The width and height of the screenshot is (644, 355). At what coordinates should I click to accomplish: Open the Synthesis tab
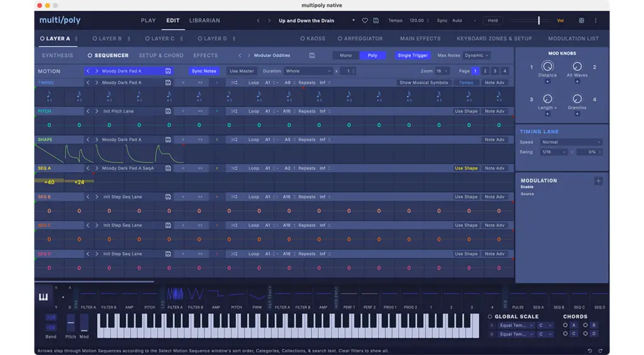(57, 55)
